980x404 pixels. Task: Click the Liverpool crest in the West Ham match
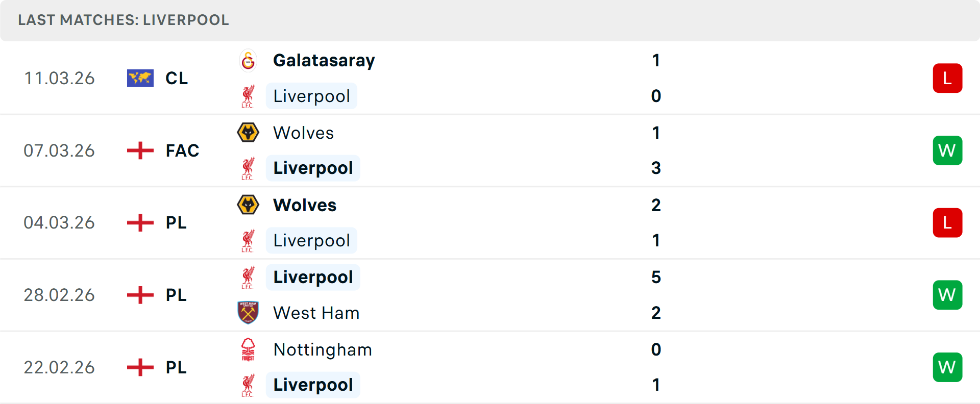pos(248,277)
